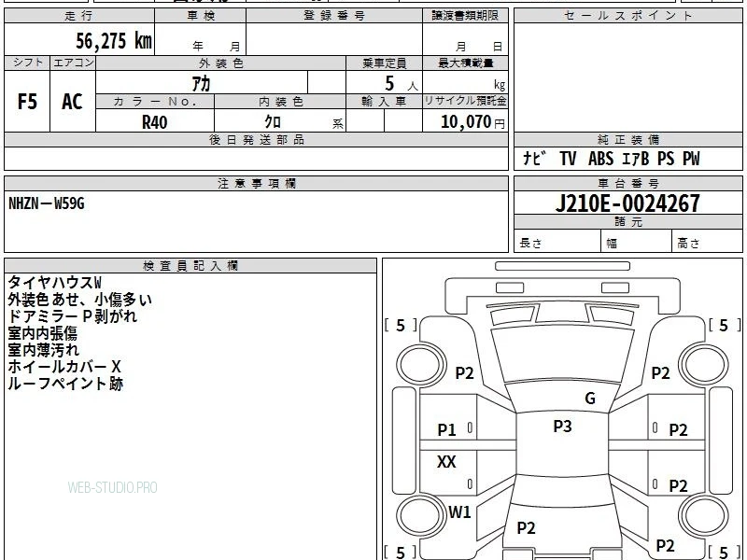Select the F5 shift value
Viewport: 747px width, 560px height.
pos(27,102)
